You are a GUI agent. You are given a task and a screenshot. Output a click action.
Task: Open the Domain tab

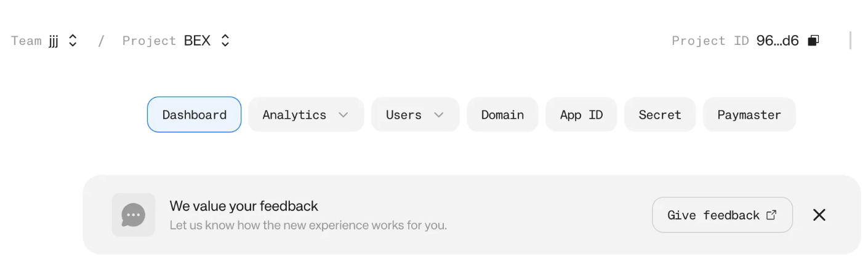coord(502,114)
